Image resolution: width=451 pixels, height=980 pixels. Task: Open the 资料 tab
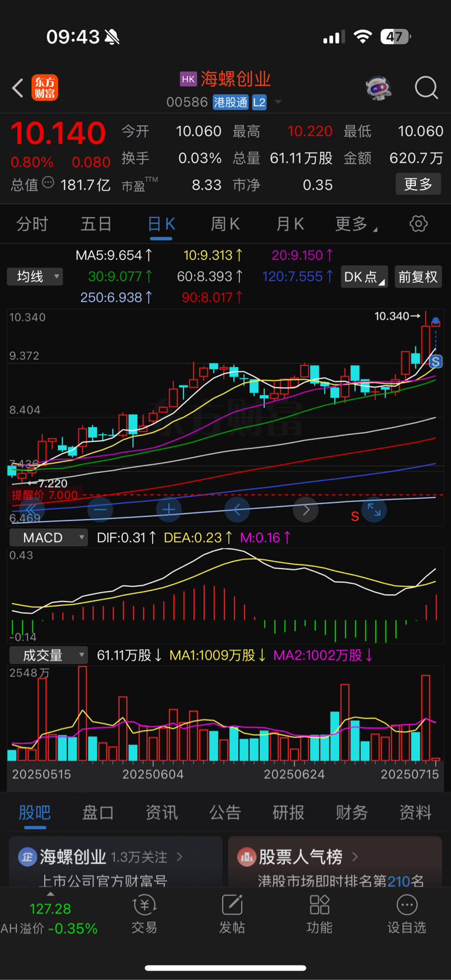(x=415, y=812)
